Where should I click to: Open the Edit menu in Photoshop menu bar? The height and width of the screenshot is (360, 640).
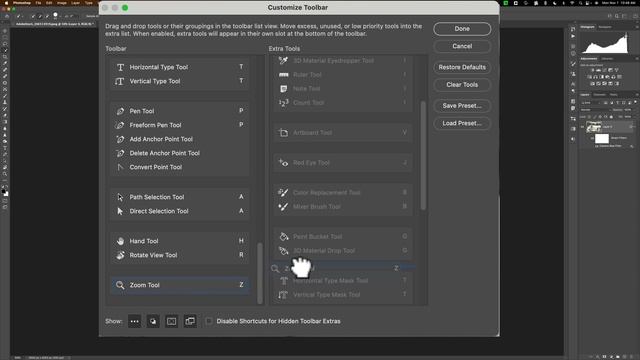coord(49,3)
